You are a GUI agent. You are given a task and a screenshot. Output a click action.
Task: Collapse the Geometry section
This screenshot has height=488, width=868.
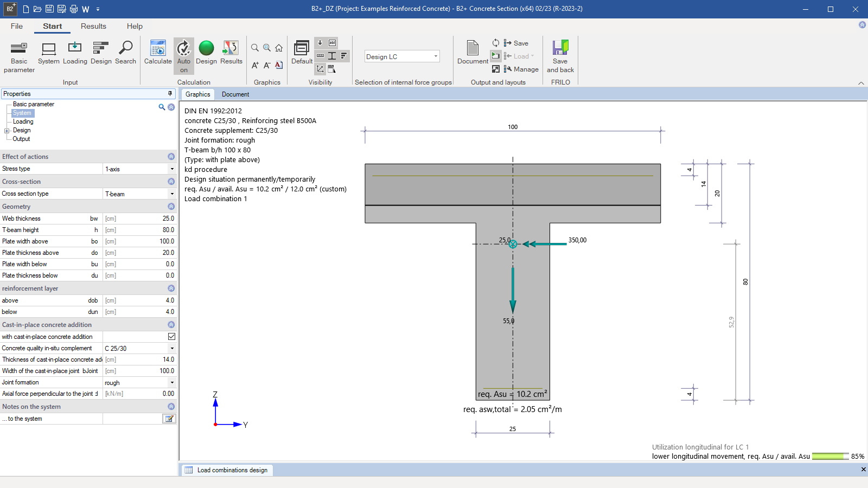click(171, 207)
